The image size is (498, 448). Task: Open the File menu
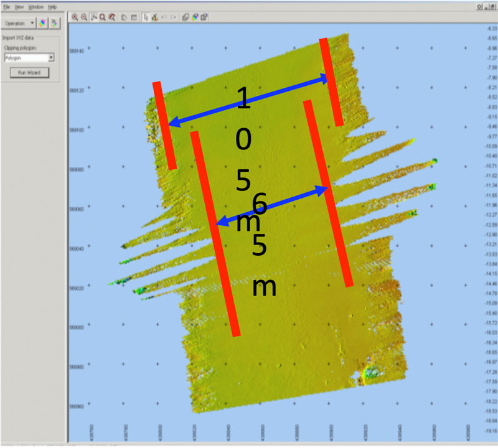6,6
